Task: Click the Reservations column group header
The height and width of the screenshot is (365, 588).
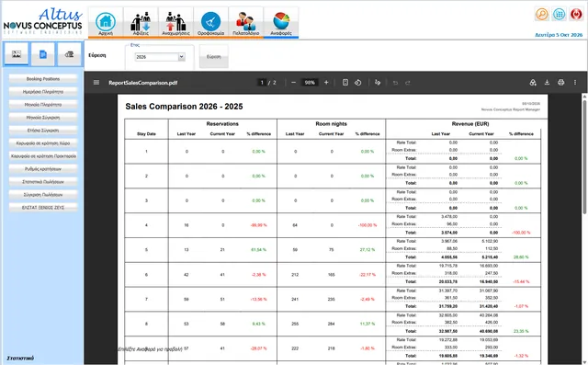Action: click(222, 124)
